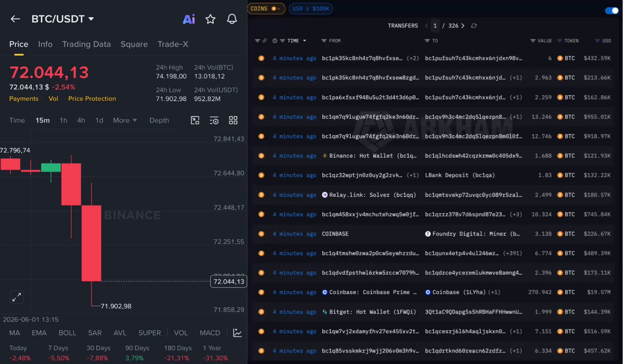Enable the SUPER indicator

click(150, 333)
